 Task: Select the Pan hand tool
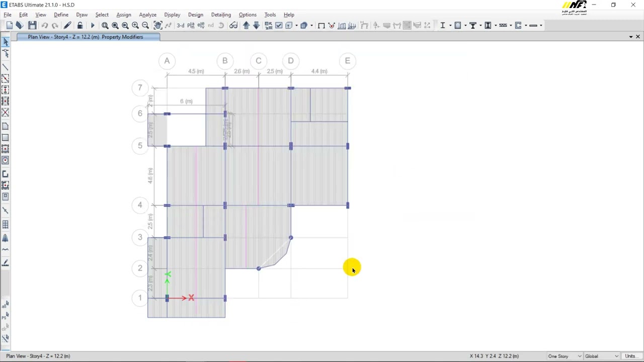[x=157, y=25]
